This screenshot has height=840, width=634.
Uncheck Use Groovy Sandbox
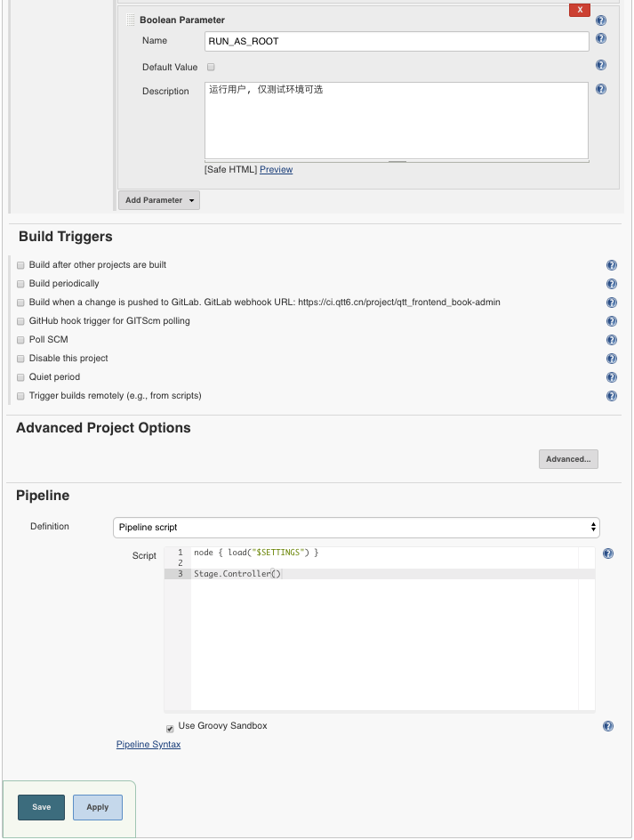[x=170, y=728]
